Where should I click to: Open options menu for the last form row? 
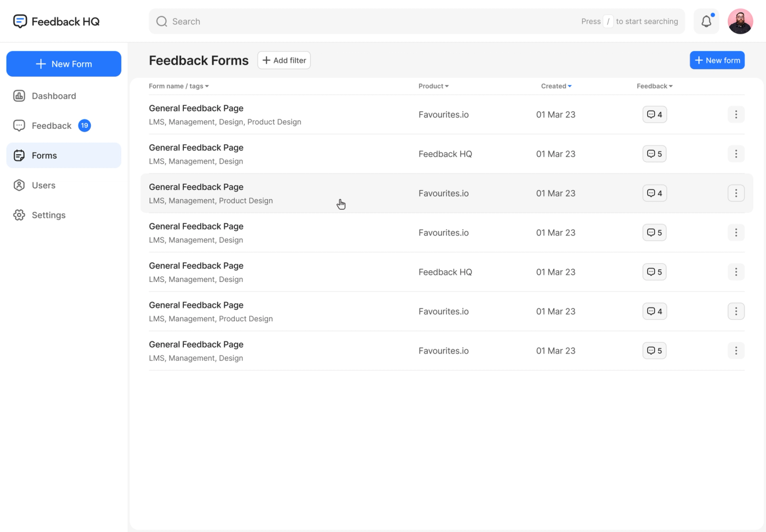tap(736, 351)
